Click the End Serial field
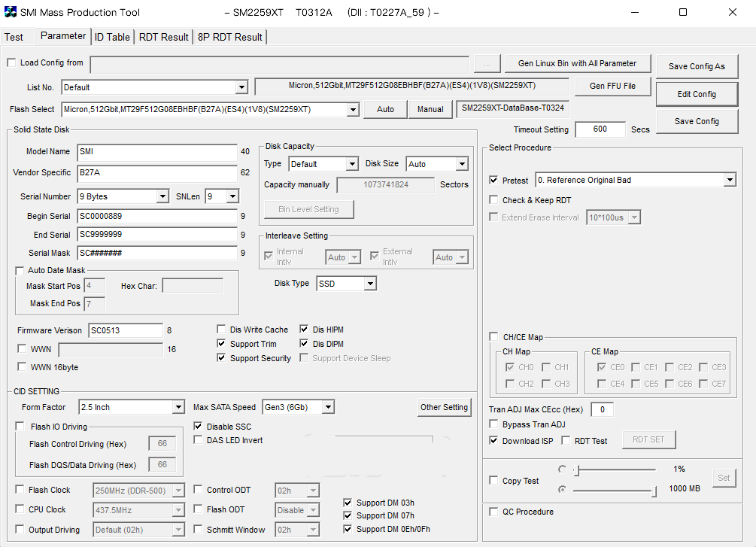Viewport: 756px width, 547px height. 157,235
